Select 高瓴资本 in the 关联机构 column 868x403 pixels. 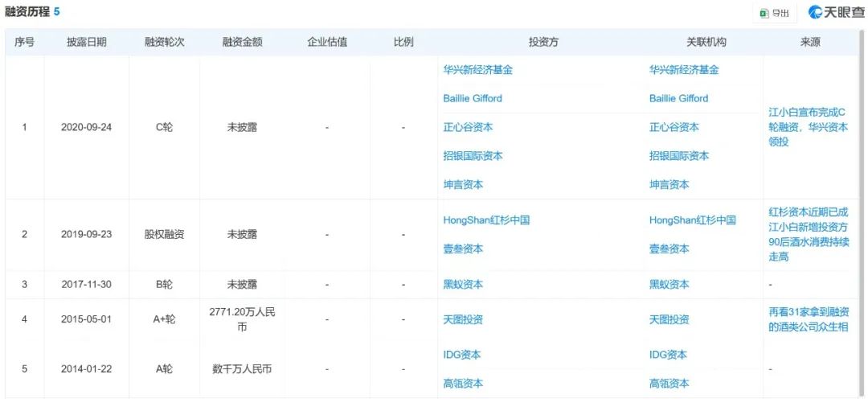(669, 383)
